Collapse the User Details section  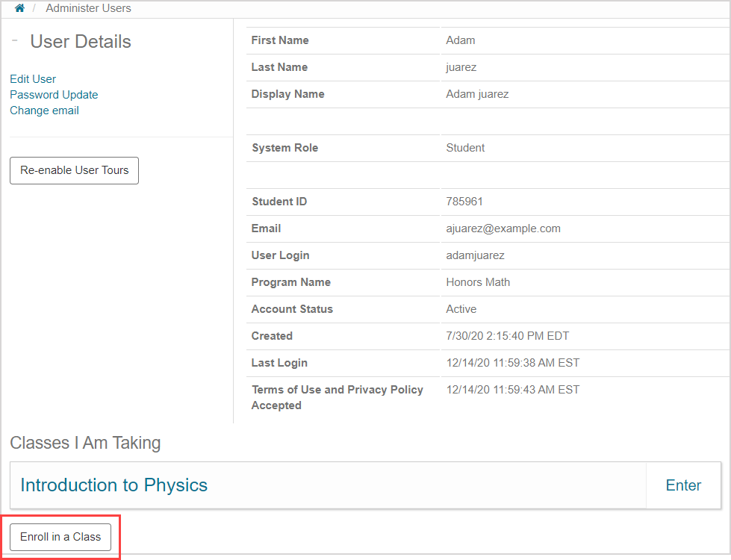coord(15,41)
